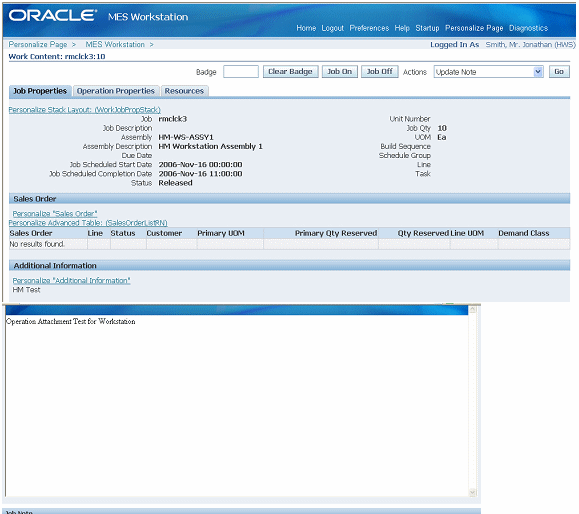Switch to the Operation Properties tab

coord(116,91)
